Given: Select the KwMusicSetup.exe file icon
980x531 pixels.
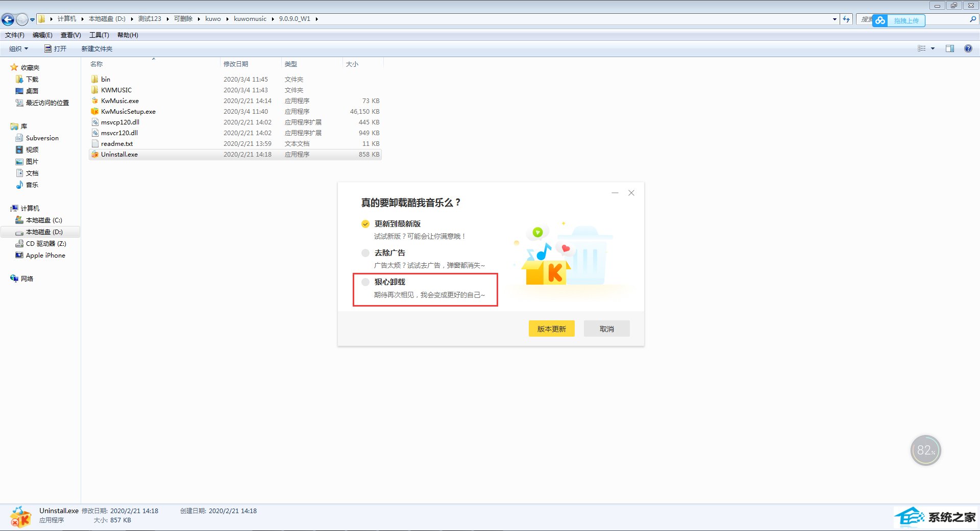Looking at the screenshot, I should click(95, 111).
